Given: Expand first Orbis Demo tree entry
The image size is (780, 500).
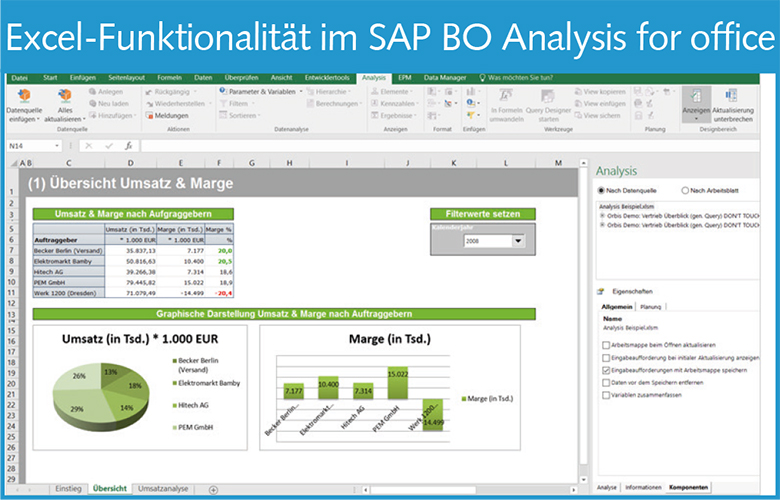Looking at the screenshot, I should coord(602,216).
